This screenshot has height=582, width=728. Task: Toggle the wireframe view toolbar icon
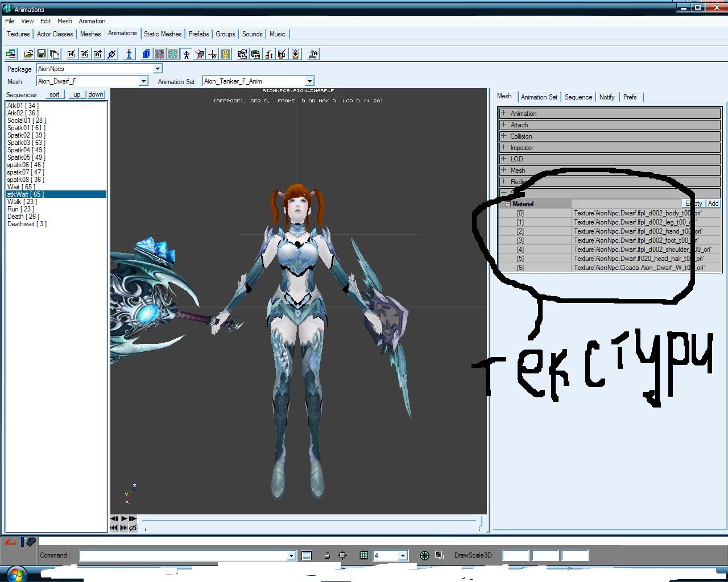[160, 54]
